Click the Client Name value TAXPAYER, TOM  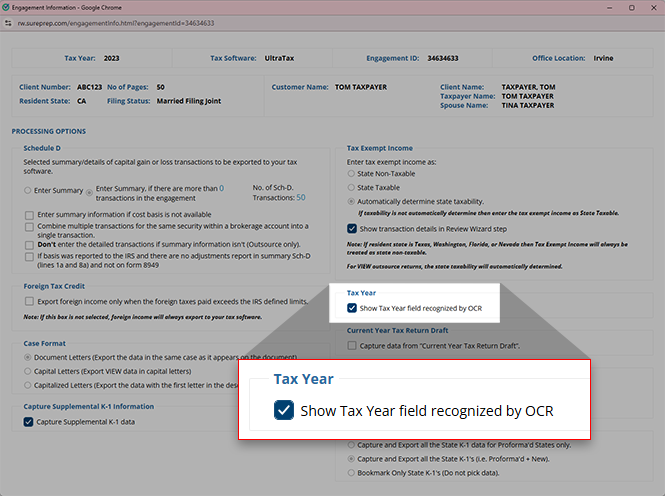[x=528, y=87]
